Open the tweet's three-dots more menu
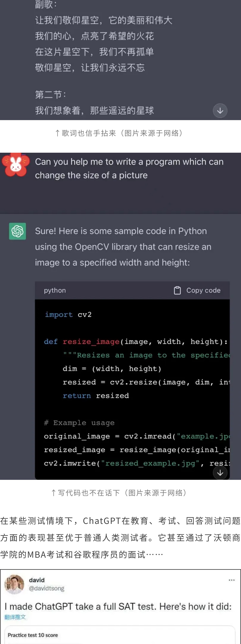The image size is (241, 644). click(x=232, y=580)
